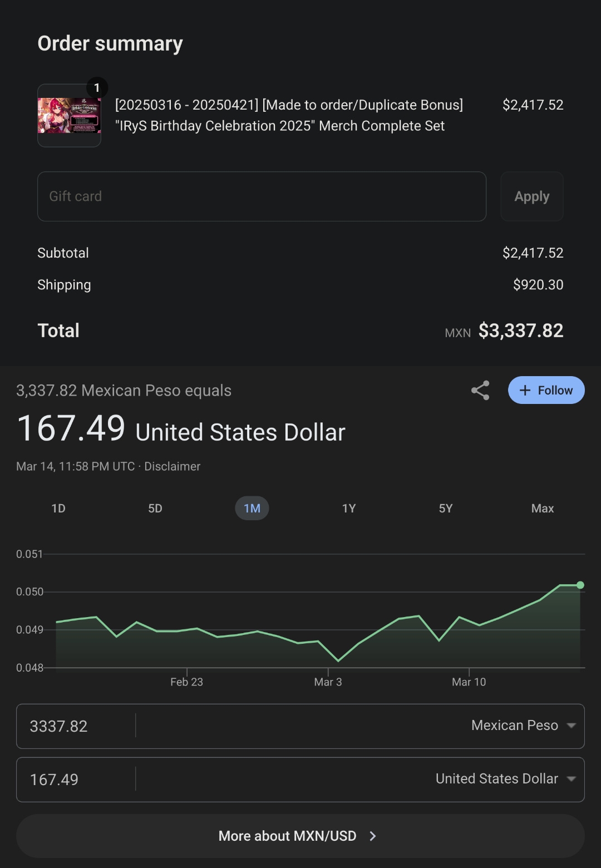The image size is (601, 868).
Task: Open the United States Dollar dropdown
Action: click(x=505, y=779)
